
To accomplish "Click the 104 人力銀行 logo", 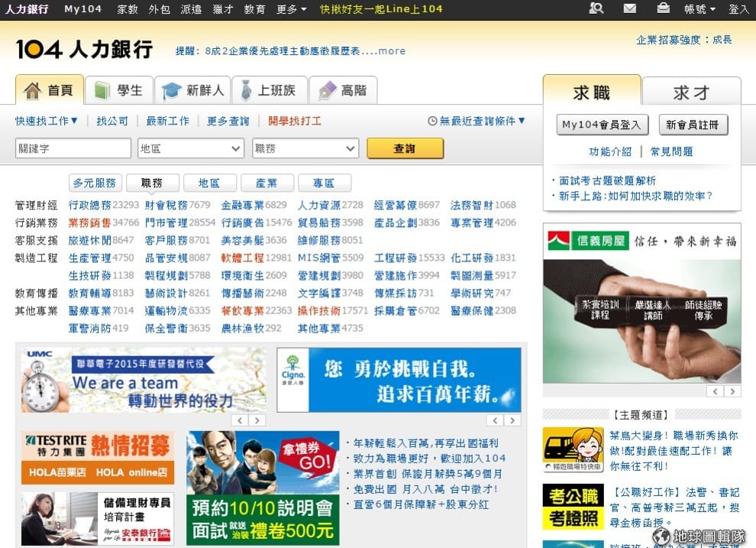I will (84, 49).
